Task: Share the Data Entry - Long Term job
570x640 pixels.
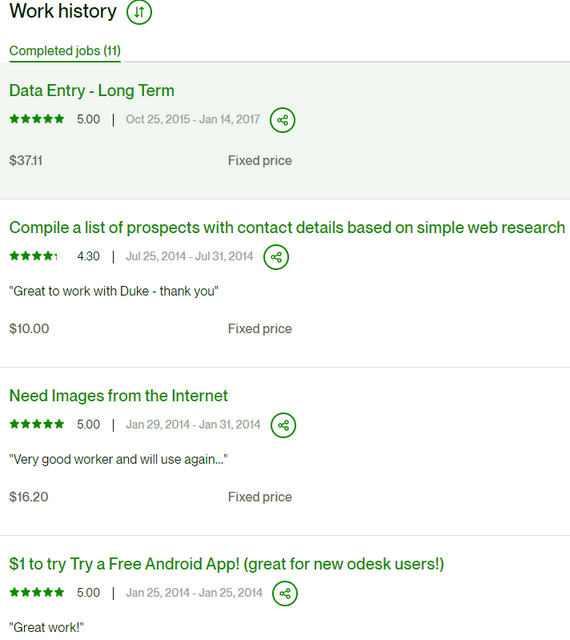Action: click(283, 120)
